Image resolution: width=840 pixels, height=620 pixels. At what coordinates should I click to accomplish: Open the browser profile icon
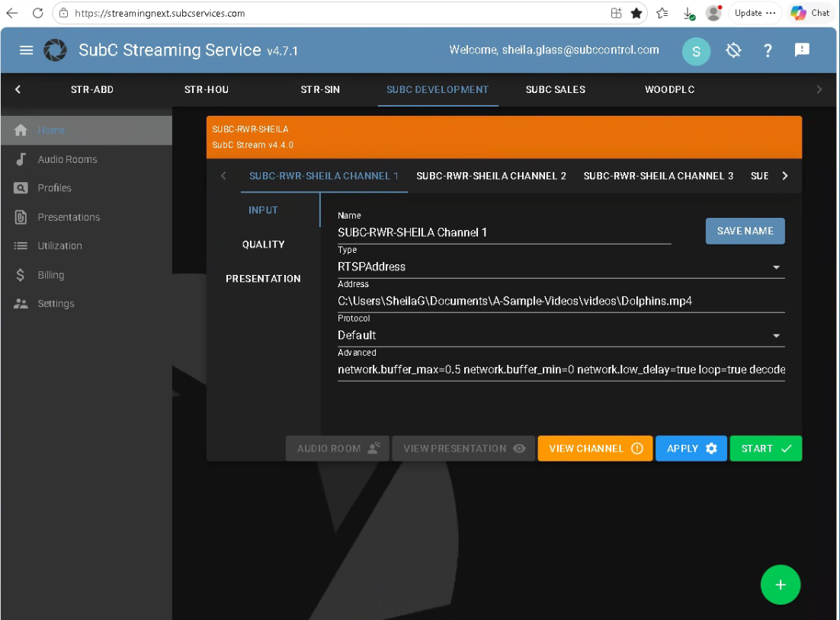[x=714, y=13]
